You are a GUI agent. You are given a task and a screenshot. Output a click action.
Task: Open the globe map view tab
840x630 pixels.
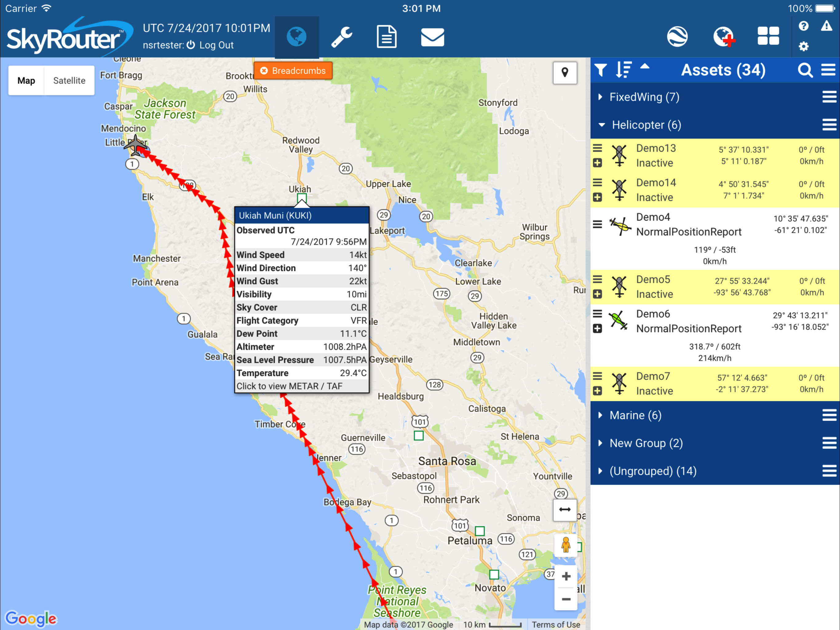click(297, 37)
